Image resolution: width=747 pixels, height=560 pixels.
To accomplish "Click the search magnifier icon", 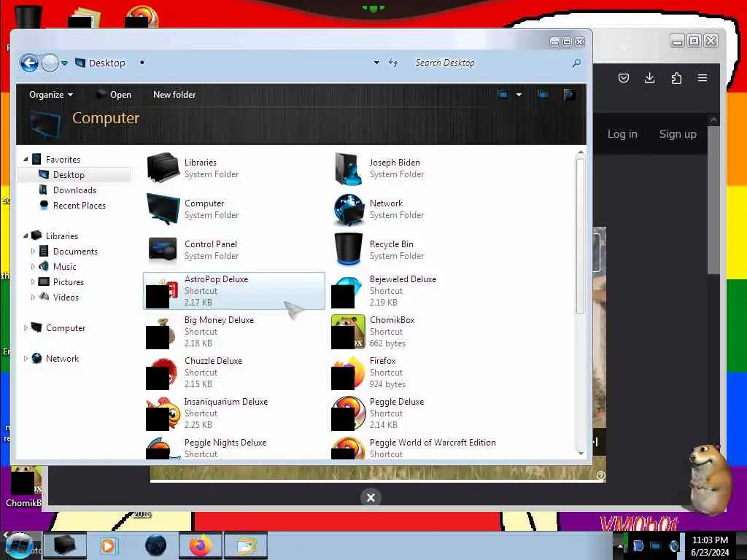I will coord(576,63).
